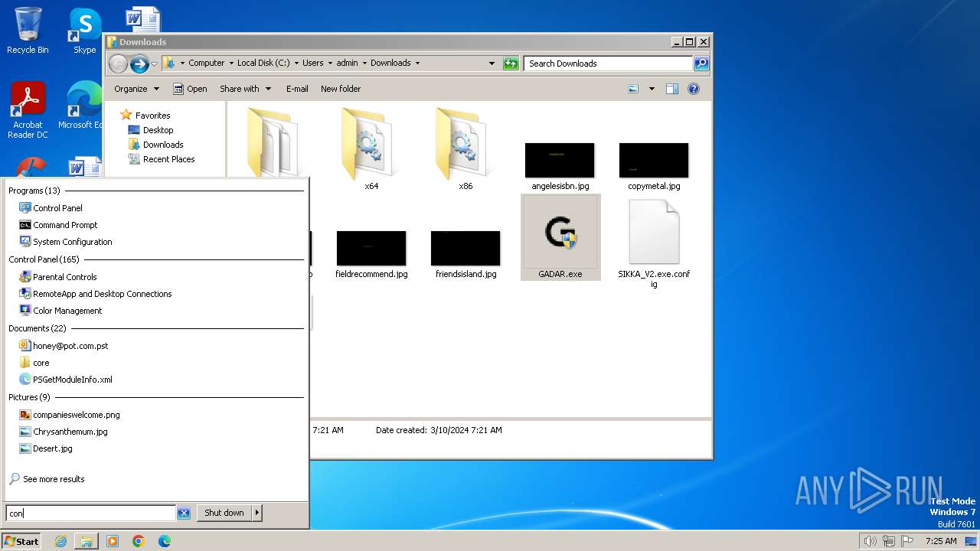
Task: Clear the start menu search text
Action: click(x=184, y=513)
